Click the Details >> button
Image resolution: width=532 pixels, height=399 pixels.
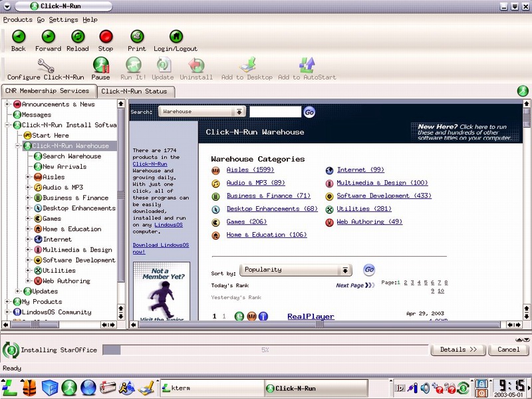tap(458, 349)
